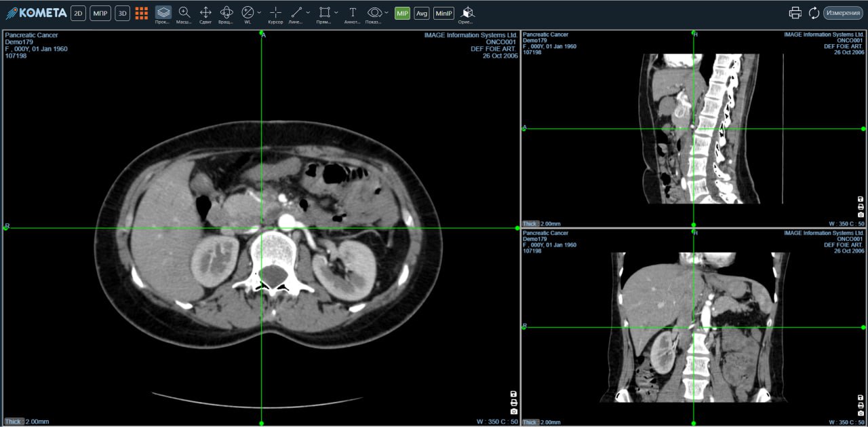Screen dimensions: 868x427
Task: Capture coronal view with camera icon
Action: pos(861,413)
